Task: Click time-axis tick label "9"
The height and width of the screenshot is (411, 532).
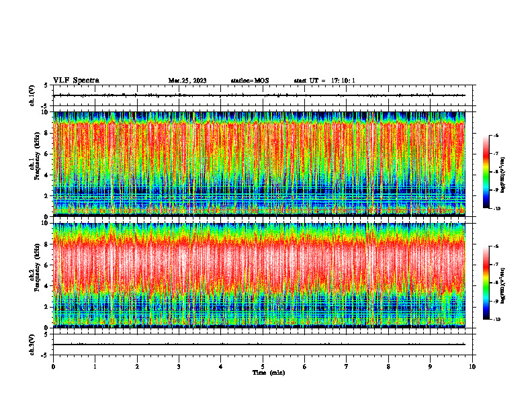Action: click(430, 367)
